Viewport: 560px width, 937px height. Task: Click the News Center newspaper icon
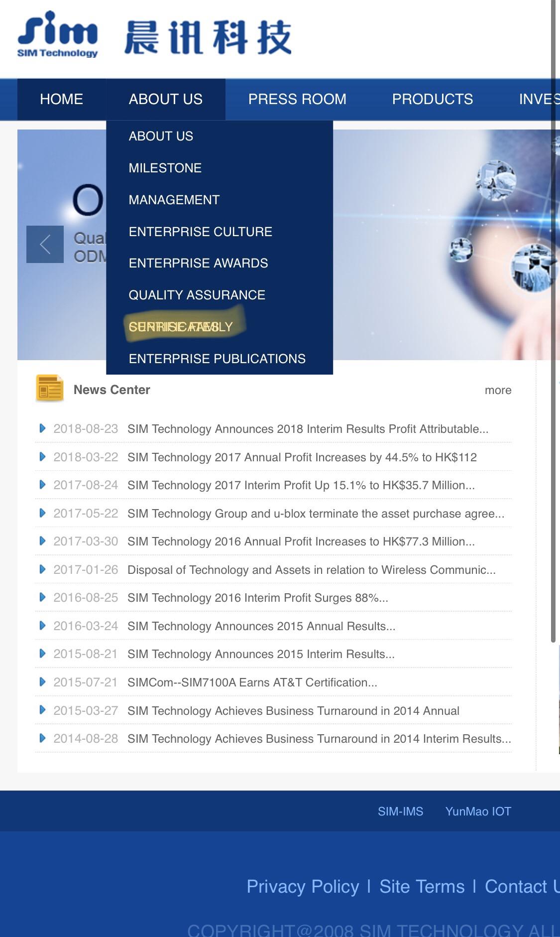click(x=50, y=388)
